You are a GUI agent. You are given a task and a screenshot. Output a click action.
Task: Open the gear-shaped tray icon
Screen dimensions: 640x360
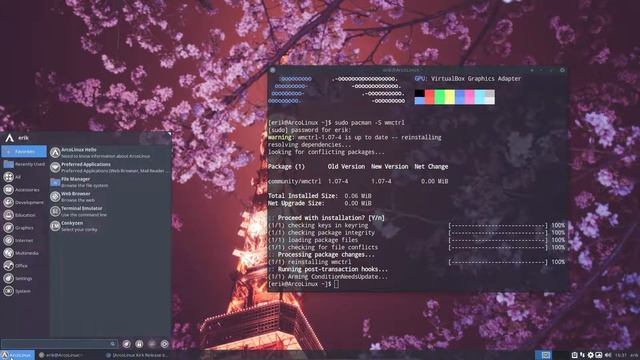591,355
